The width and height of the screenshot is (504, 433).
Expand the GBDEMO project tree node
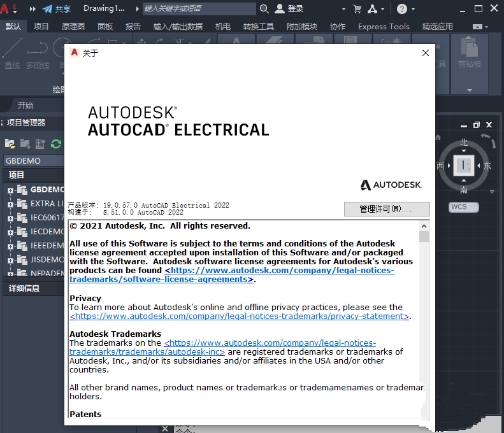coord(10,190)
